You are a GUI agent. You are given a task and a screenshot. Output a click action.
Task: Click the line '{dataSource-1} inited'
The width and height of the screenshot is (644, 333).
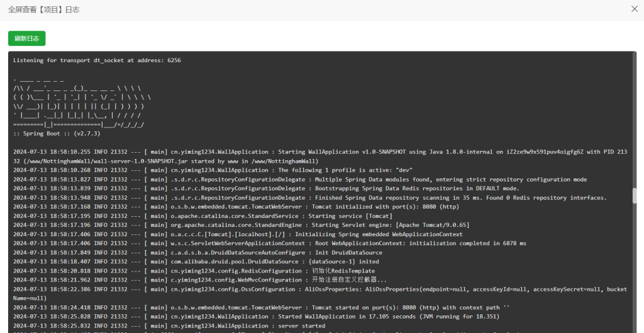tap(196, 261)
